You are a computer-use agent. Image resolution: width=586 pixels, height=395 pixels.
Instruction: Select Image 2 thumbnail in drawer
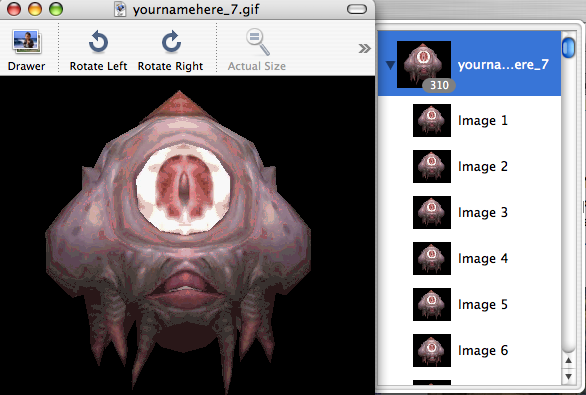click(x=432, y=166)
